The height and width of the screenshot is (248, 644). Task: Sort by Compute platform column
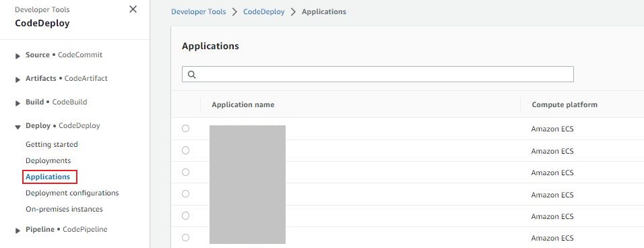coord(565,104)
